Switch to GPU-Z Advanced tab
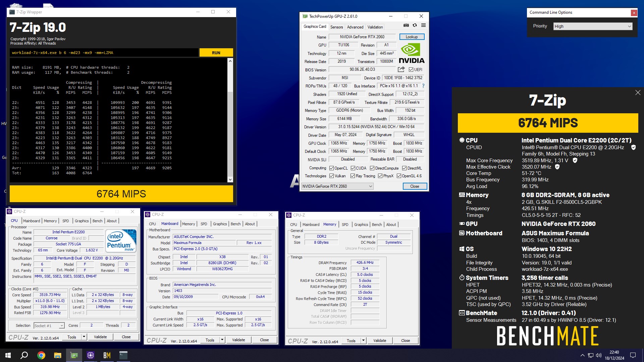This screenshot has height=362, width=644. pyautogui.click(x=355, y=27)
